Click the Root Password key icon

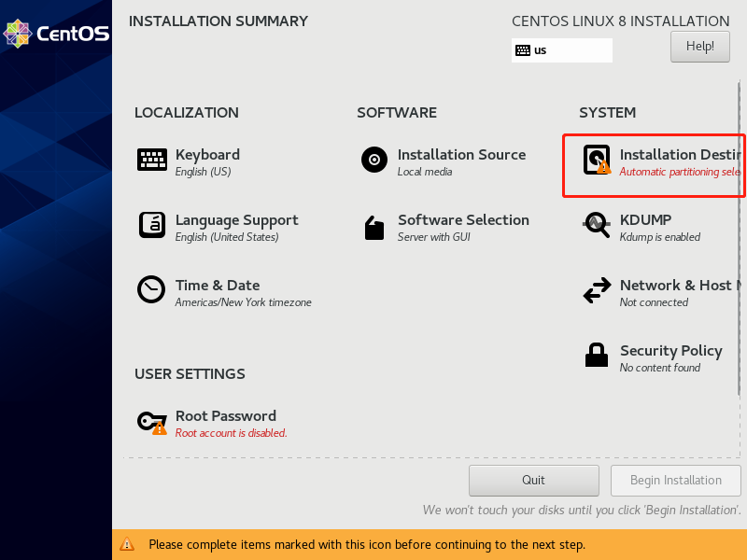(x=152, y=422)
